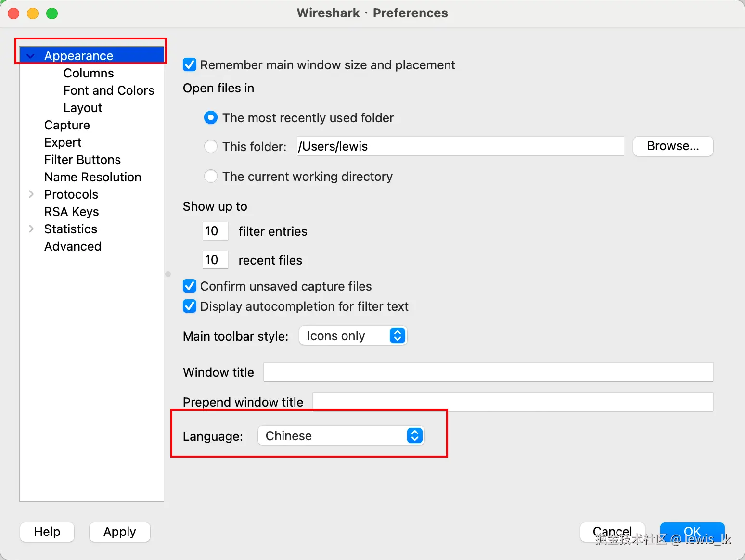Open Font and Colors preferences
Screen dimensions: 745x560
108,90
